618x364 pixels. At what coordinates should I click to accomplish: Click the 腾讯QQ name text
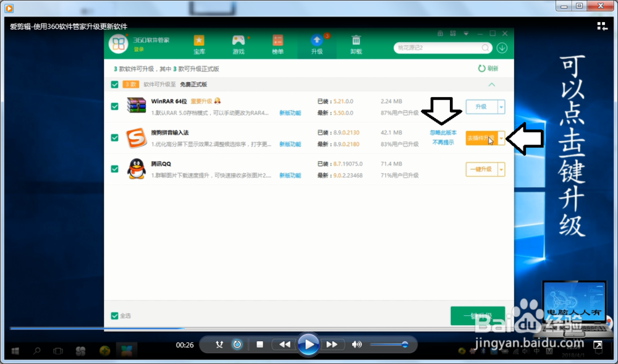pyautogui.click(x=161, y=164)
